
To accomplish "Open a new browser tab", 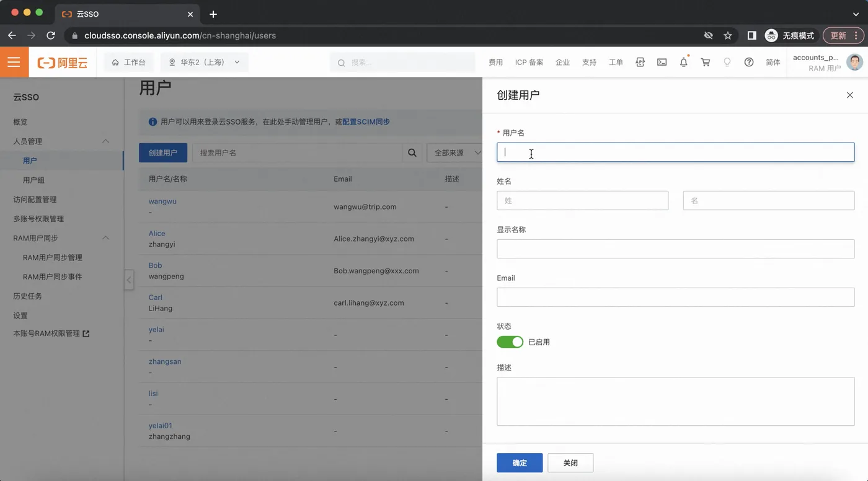I will [x=213, y=14].
